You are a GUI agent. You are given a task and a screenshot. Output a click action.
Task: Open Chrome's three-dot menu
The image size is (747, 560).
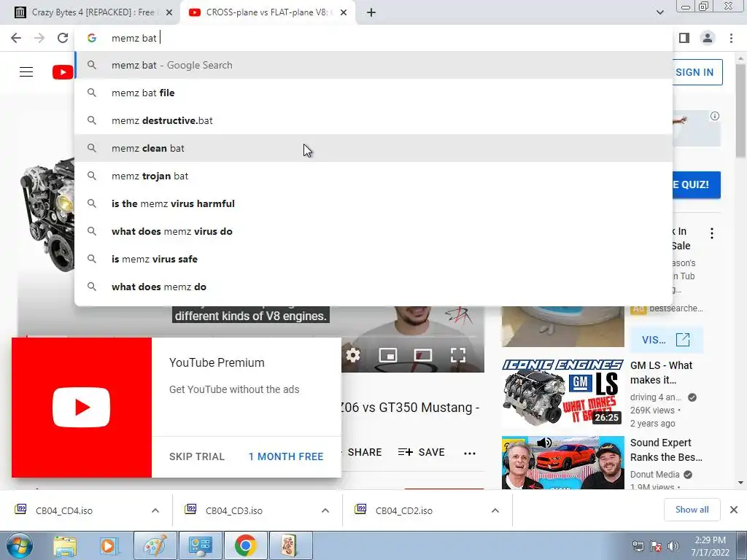tap(731, 38)
